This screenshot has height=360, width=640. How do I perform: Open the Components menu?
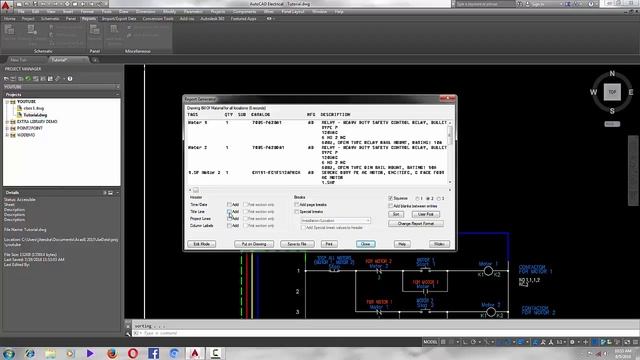[244, 12]
